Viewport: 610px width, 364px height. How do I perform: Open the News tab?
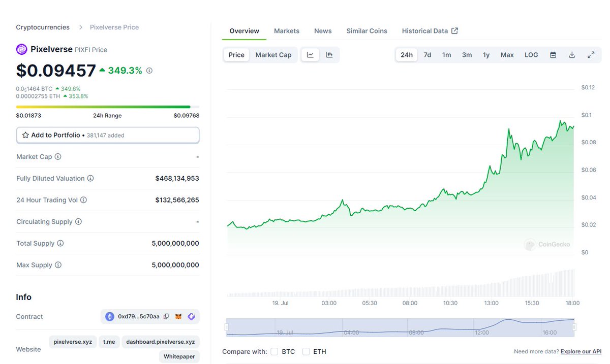(323, 31)
